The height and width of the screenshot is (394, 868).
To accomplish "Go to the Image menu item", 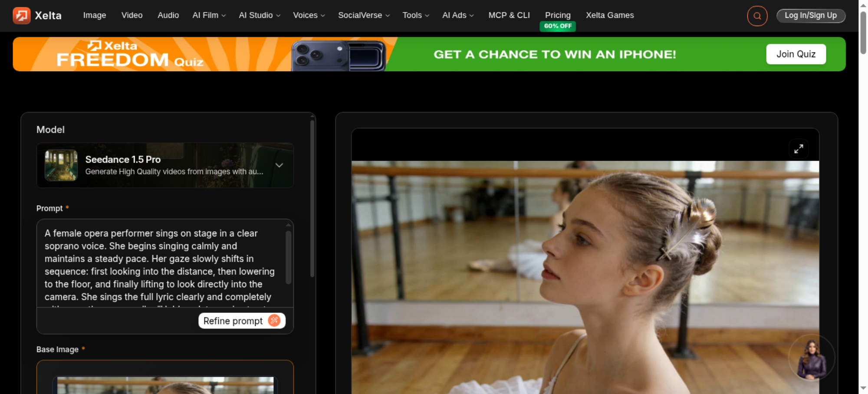I will (x=95, y=15).
